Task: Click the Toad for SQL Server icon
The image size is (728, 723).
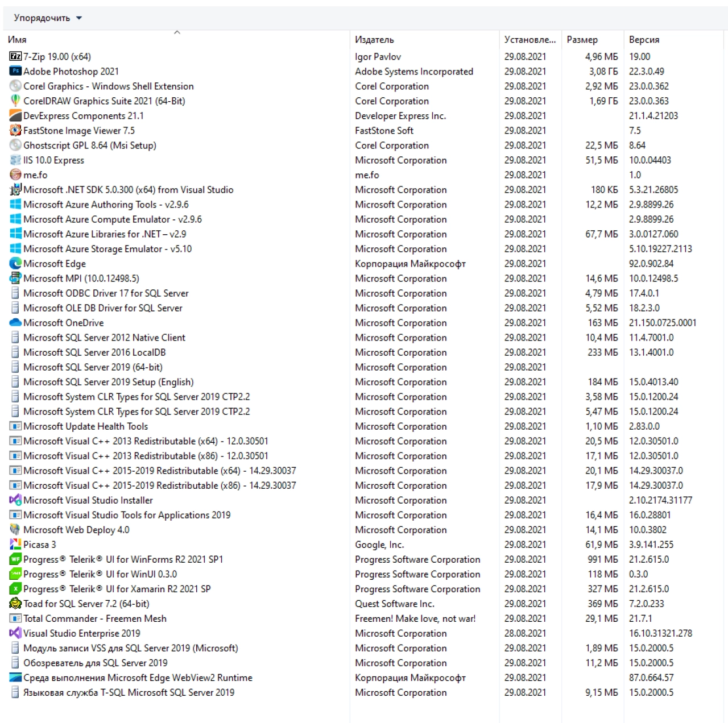Action: pyautogui.click(x=15, y=603)
